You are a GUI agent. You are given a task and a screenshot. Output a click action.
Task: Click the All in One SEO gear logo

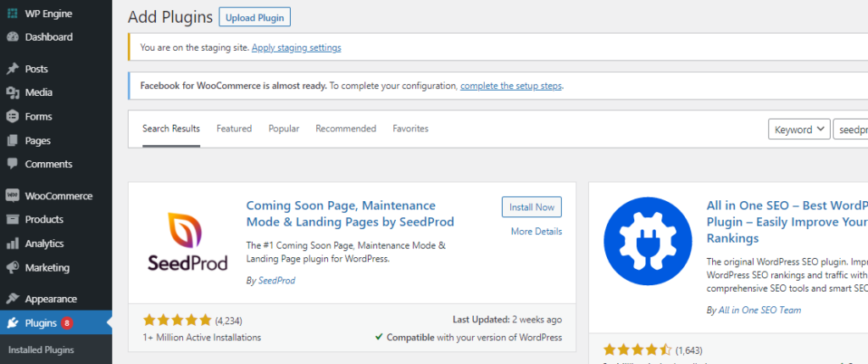[x=648, y=240]
